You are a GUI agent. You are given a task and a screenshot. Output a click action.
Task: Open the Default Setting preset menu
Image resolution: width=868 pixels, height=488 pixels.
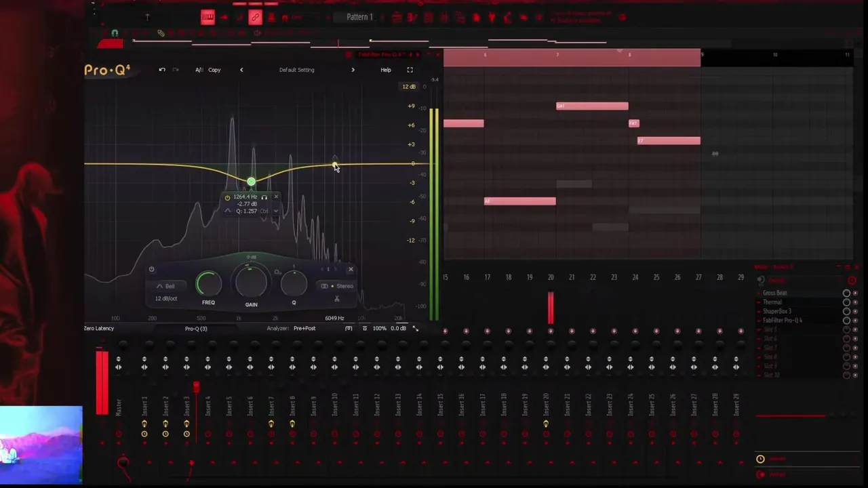tap(296, 70)
